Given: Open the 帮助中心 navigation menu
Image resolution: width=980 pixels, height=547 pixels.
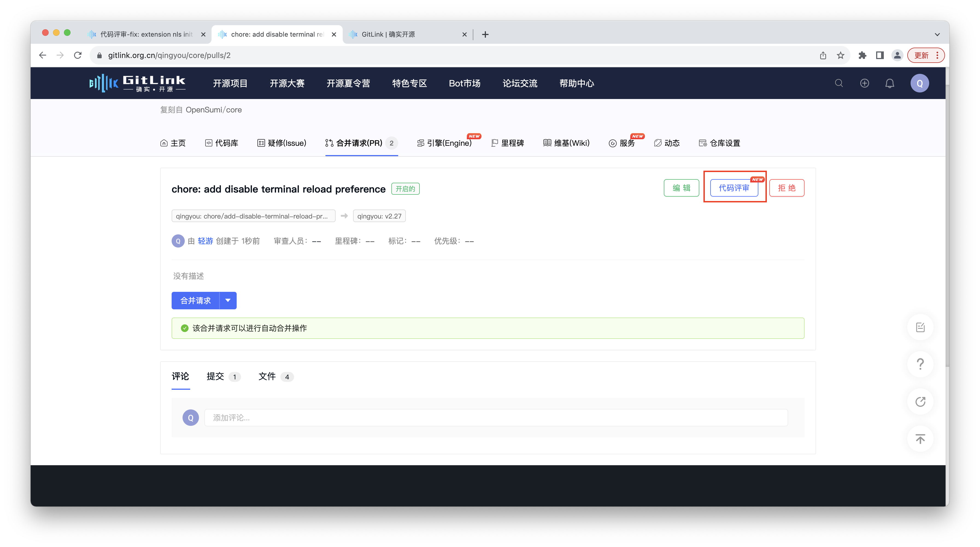Looking at the screenshot, I should click(x=577, y=83).
